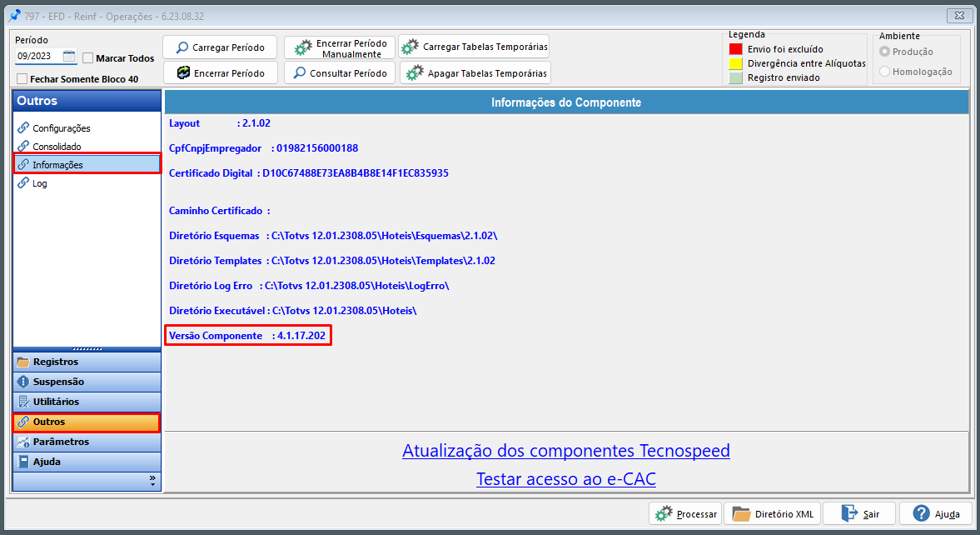The image size is (980, 535).
Task: Click the Layout 2.1.02 line
Action: (219, 123)
